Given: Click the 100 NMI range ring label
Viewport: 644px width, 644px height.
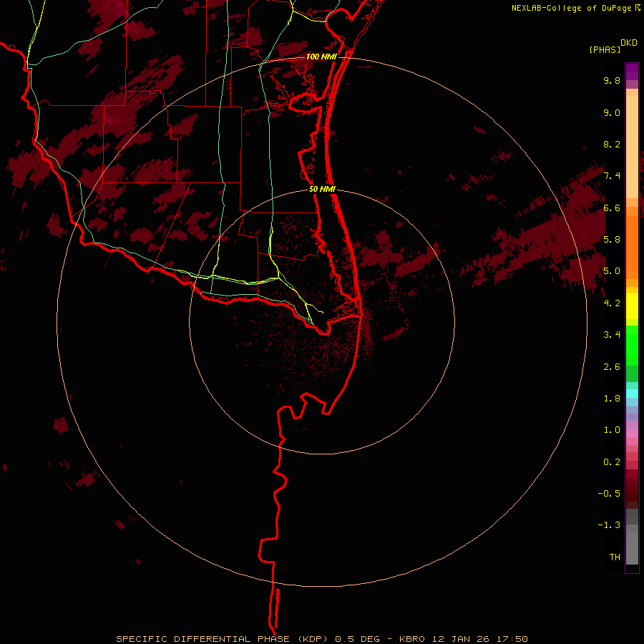Looking at the screenshot, I should point(321,57).
